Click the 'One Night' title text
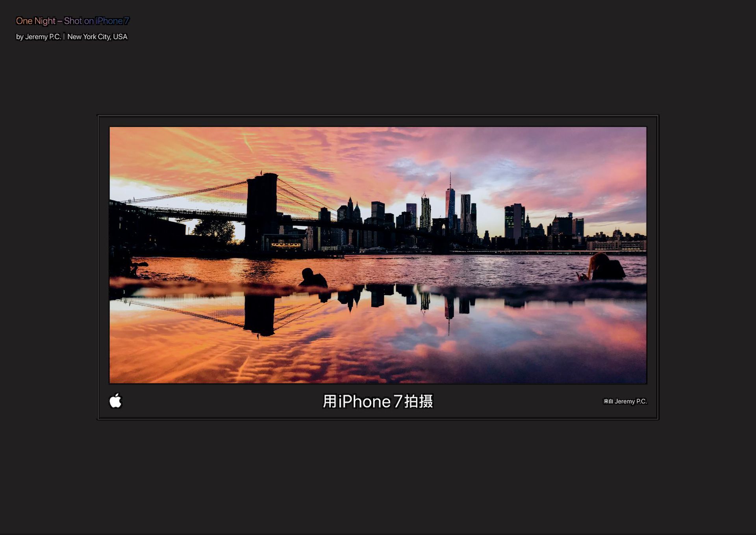The height and width of the screenshot is (535, 756). tap(35, 21)
